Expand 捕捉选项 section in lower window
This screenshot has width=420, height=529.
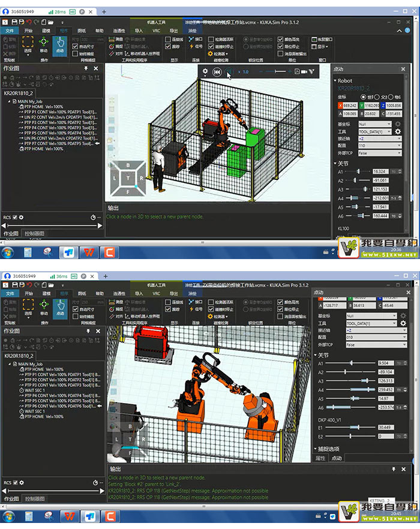[x=316, y=449]
